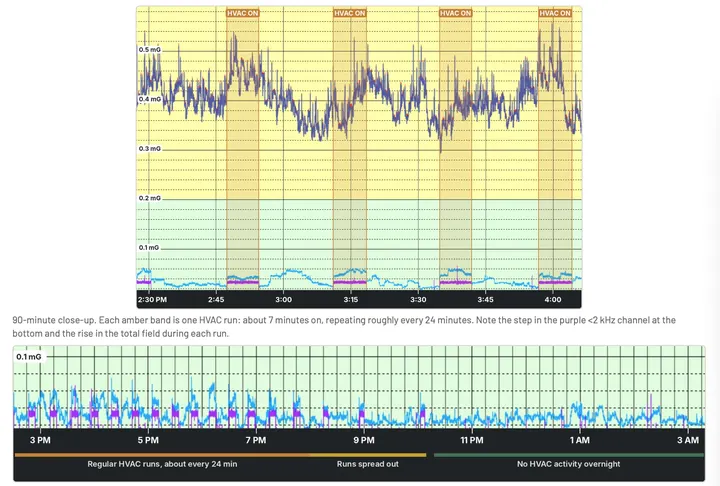Click 'No HVAC activity overnight' annotation
Screen dimensions: 720x486
[x=568, y=464]
